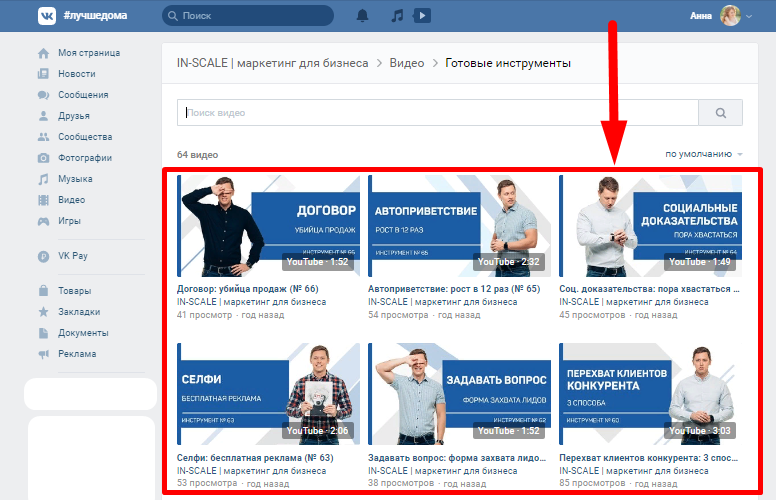Open Игры in the sidebar
This screenshot has width=776, height=500.
pyautogui.click(x=69, y=221)
